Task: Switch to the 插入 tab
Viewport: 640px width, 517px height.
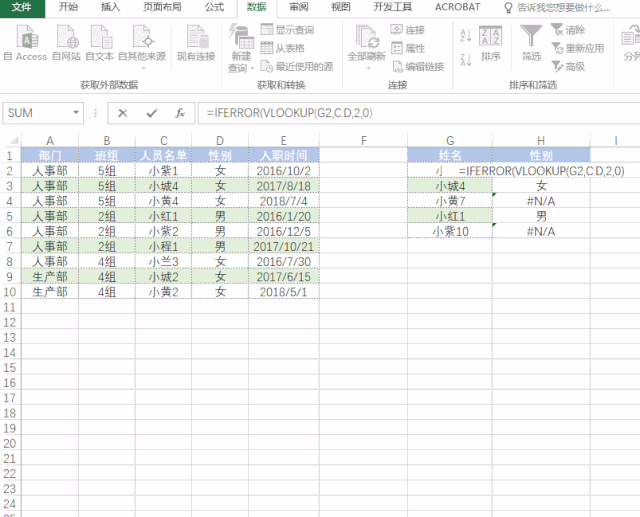Action: click(110, 7)
